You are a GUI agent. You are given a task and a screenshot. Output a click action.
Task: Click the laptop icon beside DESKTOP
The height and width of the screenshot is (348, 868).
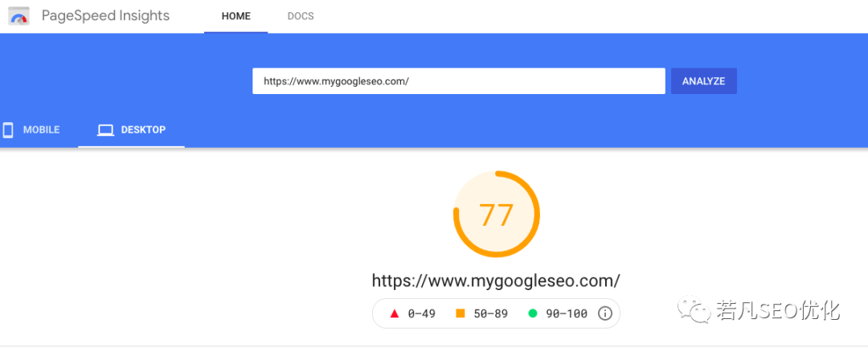pyautogui.click(x=105, y=130)
